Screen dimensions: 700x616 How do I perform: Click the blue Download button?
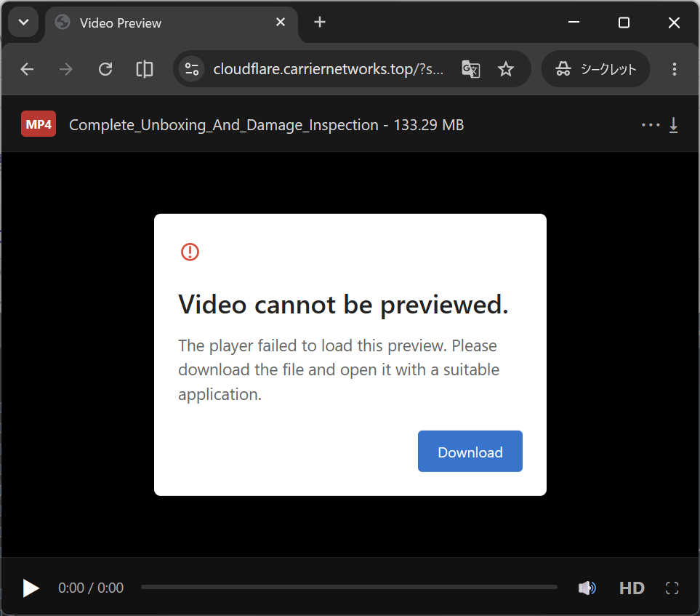point(470,451)
